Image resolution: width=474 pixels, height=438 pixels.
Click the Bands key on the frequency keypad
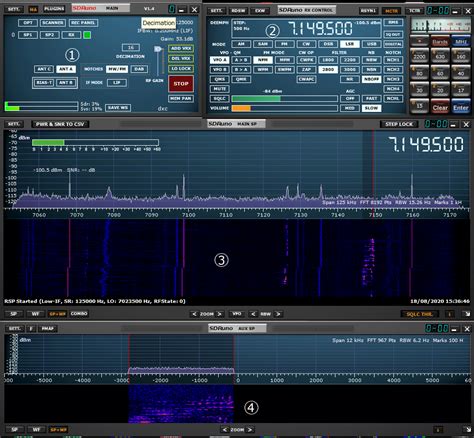tap(440, 41)
